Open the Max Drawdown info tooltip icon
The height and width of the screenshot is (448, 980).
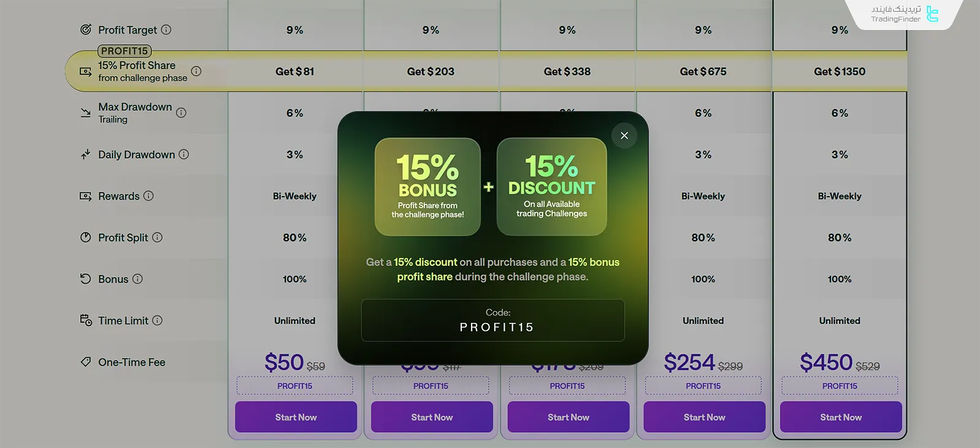(181, 112)
